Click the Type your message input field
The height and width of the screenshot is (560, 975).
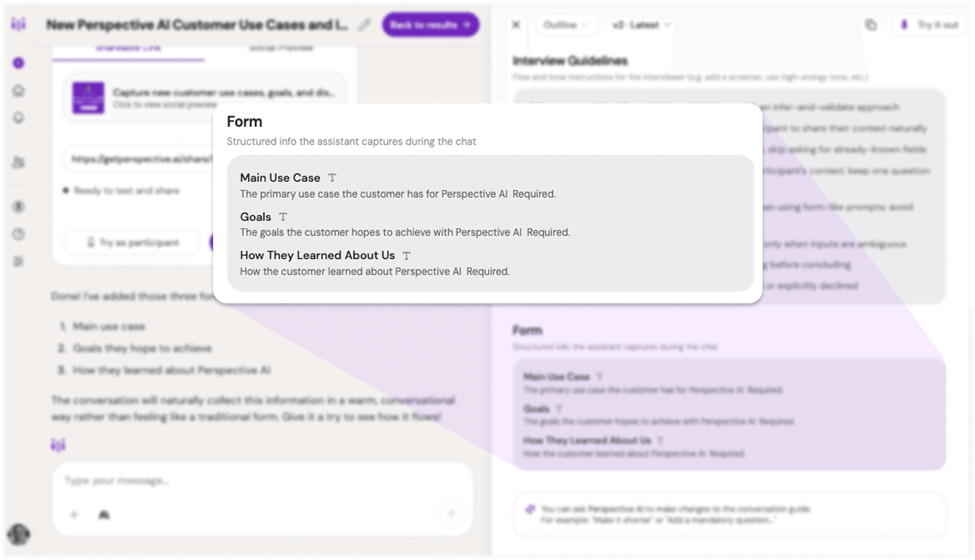206,480
